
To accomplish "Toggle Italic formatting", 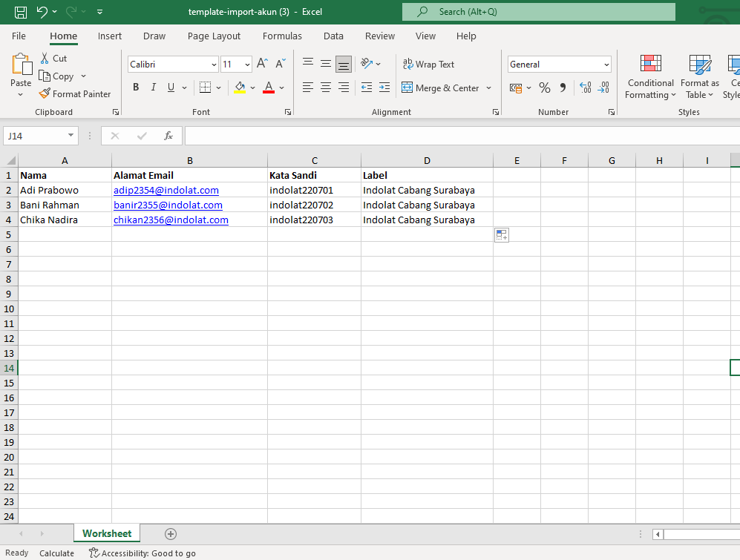I will pos(153,88).
